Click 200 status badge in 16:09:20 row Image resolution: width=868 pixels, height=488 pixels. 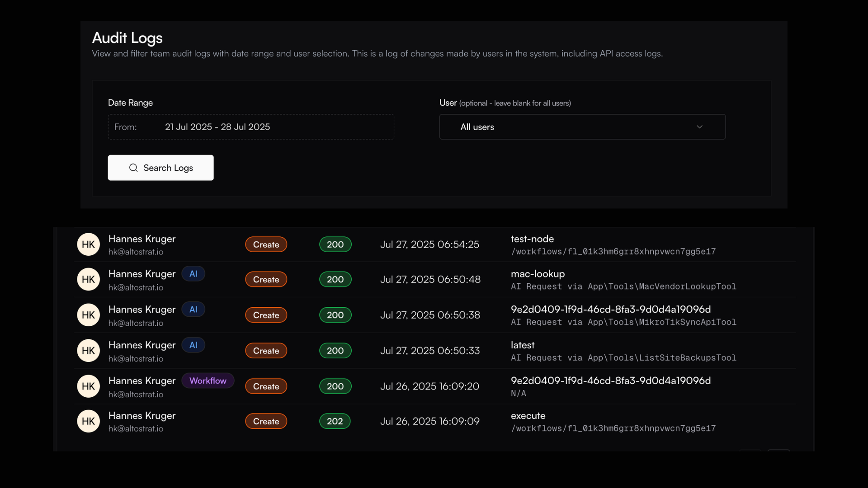[335, 386]
